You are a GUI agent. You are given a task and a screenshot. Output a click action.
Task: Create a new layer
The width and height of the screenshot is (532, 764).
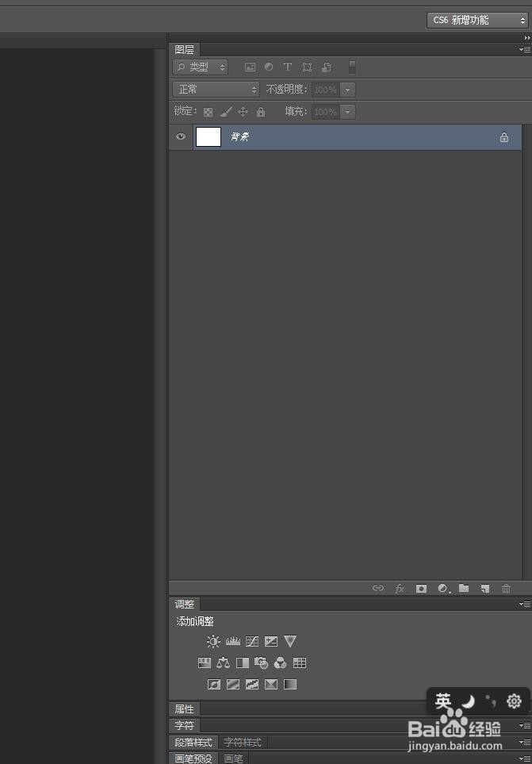(484, 589)
